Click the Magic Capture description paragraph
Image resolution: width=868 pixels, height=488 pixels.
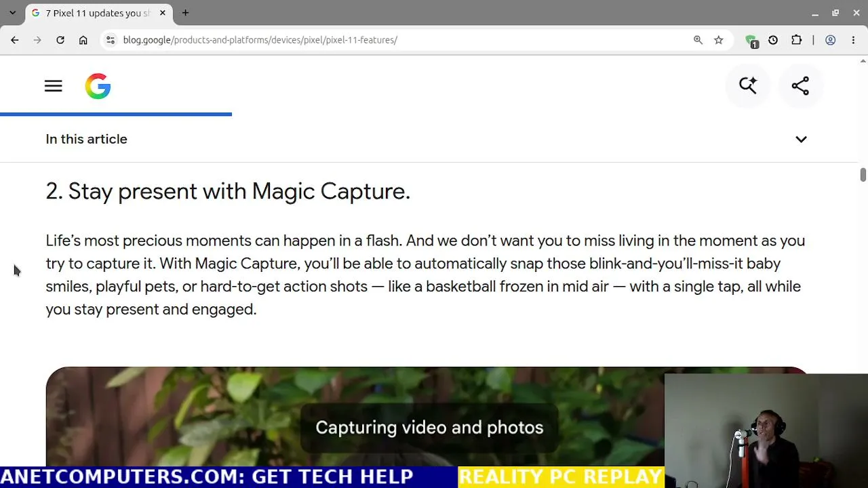(425, 274)
